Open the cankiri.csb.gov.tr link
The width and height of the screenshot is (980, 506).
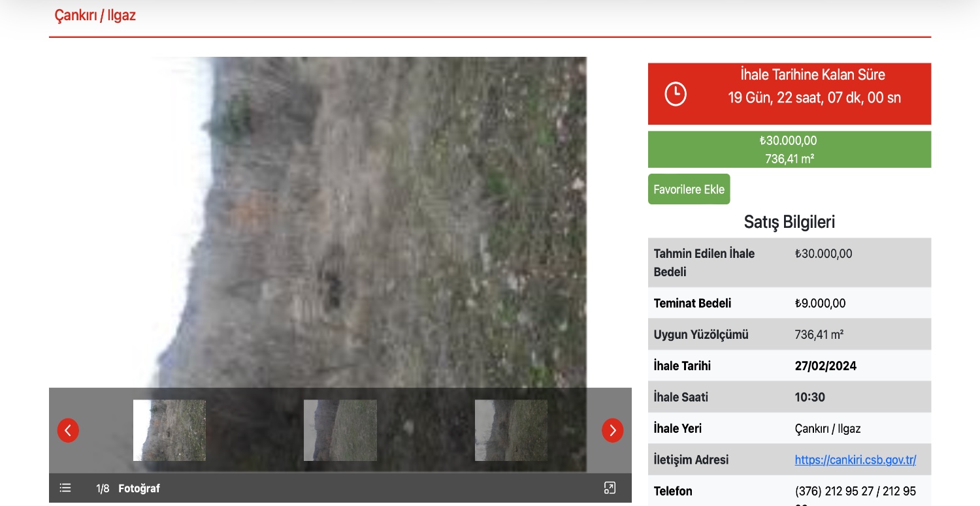tap(855, 460)
